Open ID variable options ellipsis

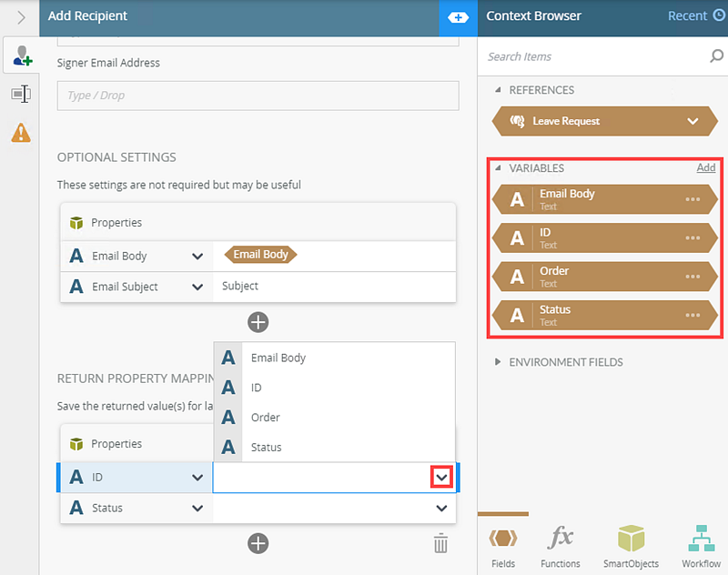pos(693,238)
